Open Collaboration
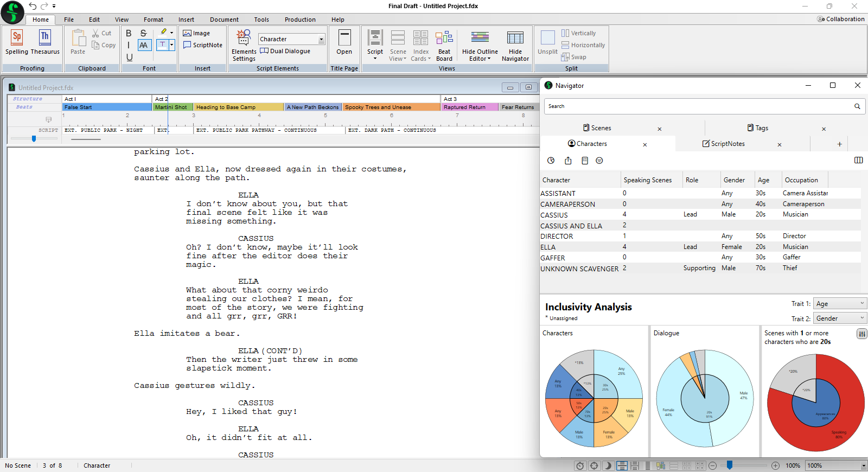The width and height of the screenshot is (868, 472). tap(841, 19)
